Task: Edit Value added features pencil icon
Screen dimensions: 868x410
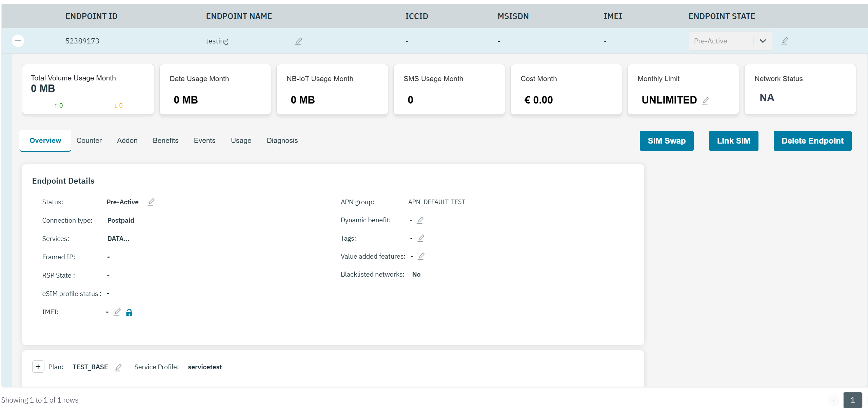Action: tap(421, 256)
